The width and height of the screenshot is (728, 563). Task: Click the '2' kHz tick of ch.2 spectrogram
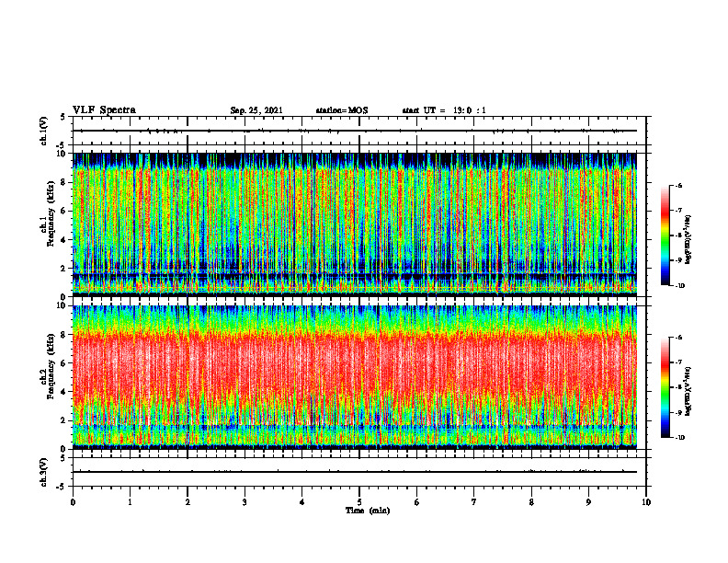coord(64,420)
